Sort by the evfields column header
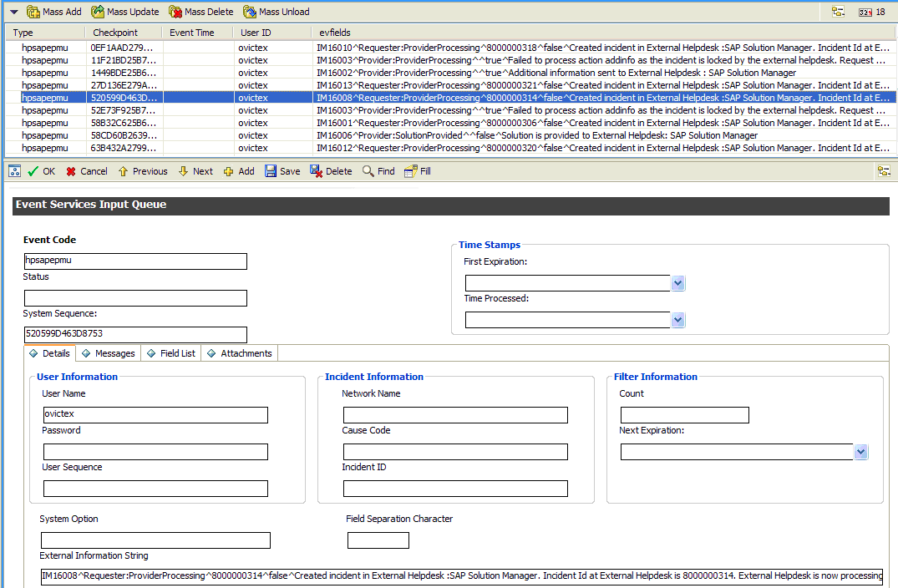 point(604,33)
